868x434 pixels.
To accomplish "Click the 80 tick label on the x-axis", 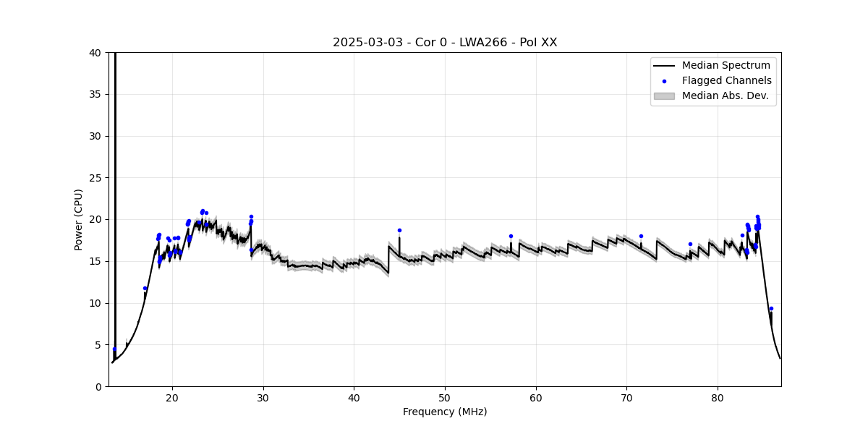I will (718, 398).
